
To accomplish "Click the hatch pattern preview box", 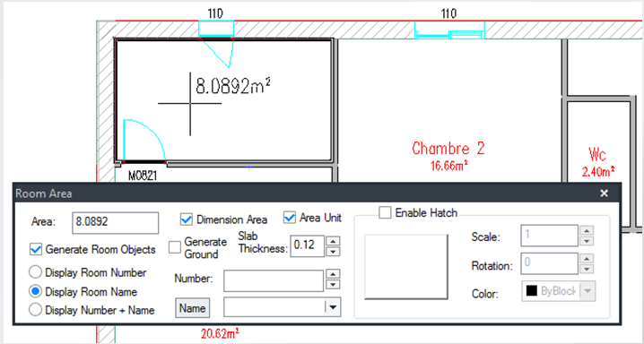I will pos(406,266).
